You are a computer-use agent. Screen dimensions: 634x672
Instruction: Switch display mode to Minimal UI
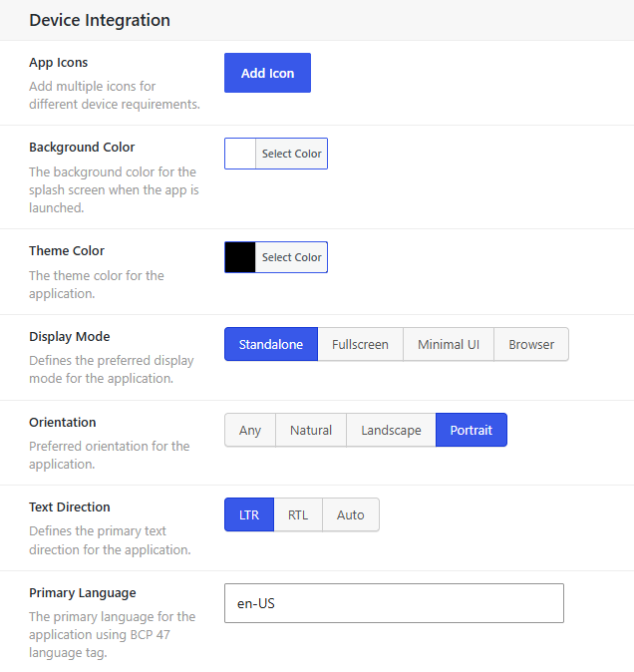[x=448, y=344]
